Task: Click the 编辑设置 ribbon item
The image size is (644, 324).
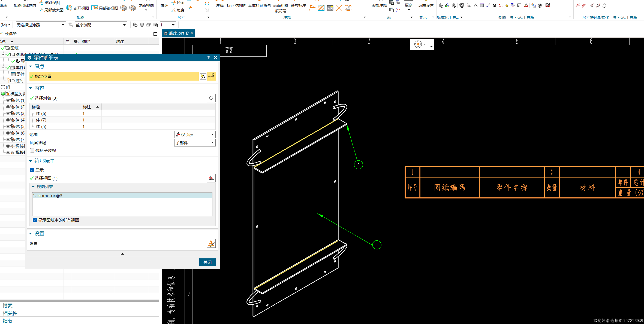Action: (426, 5)
